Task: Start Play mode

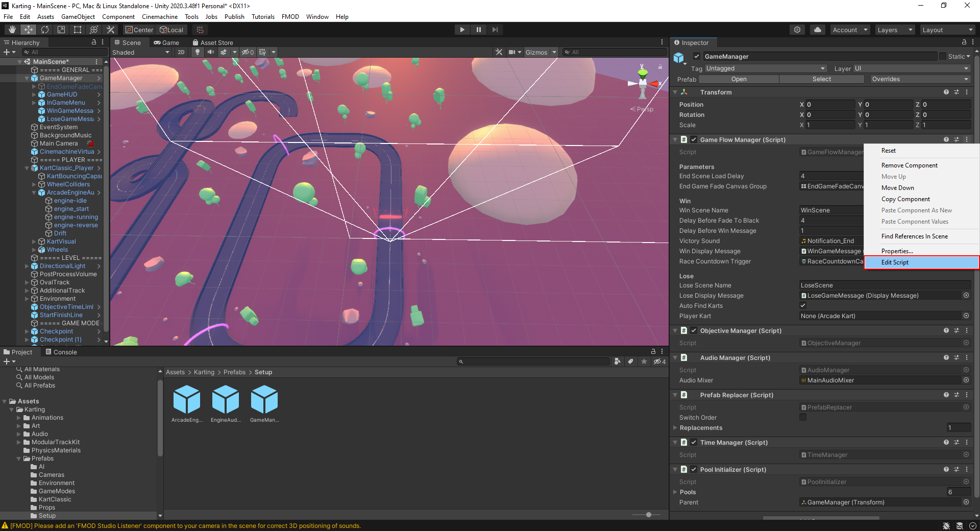Action: point(462,30)
